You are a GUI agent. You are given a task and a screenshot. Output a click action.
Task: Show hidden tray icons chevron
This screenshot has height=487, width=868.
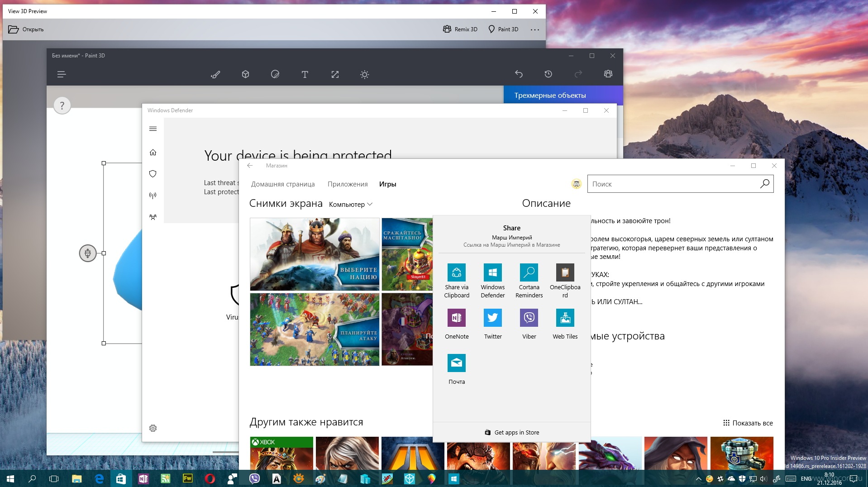point(698,479)
